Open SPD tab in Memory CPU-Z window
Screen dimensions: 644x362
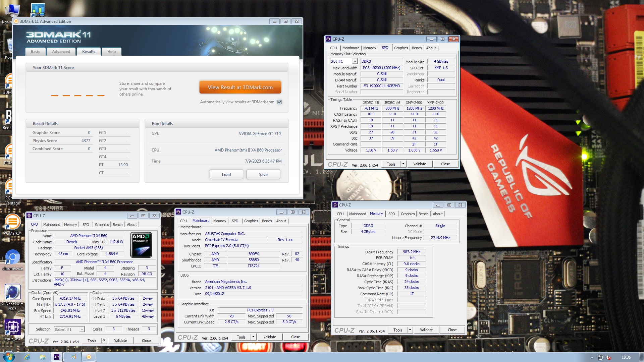391,214
